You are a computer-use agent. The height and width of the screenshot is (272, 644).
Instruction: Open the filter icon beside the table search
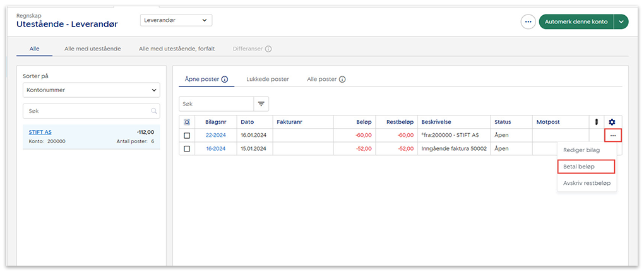point(261,103)
